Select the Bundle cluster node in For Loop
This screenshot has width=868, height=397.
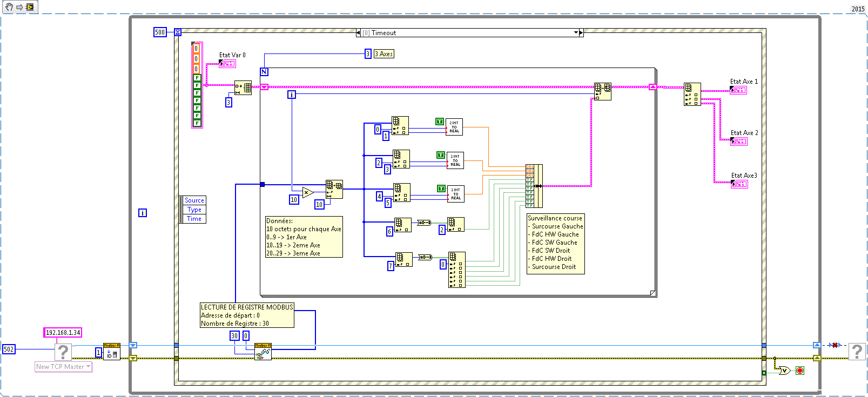click(534, 186)
